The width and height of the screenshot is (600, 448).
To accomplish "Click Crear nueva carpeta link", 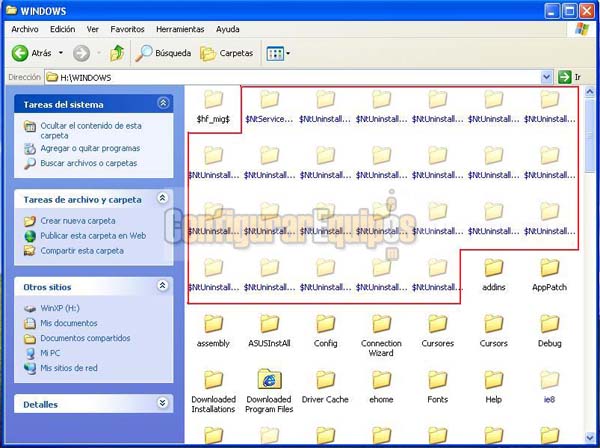I will (78, 221).
